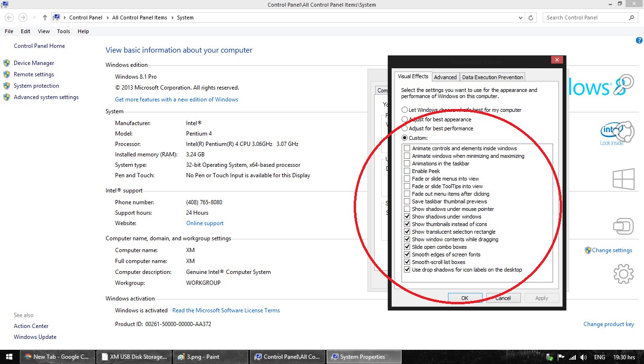Screen dimensions: 644x364
Task: Expand the address bar history dropdown
Action: pos(521,18)
